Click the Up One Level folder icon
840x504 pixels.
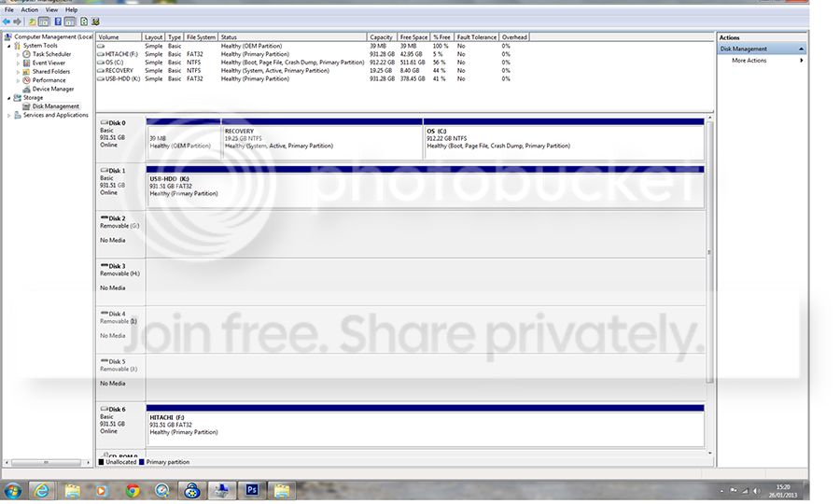point(32,22)
